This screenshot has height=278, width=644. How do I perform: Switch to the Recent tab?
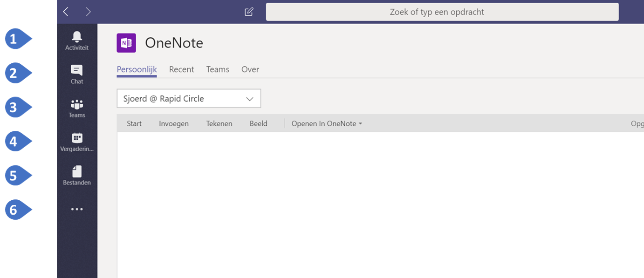[x=181, y=69]
